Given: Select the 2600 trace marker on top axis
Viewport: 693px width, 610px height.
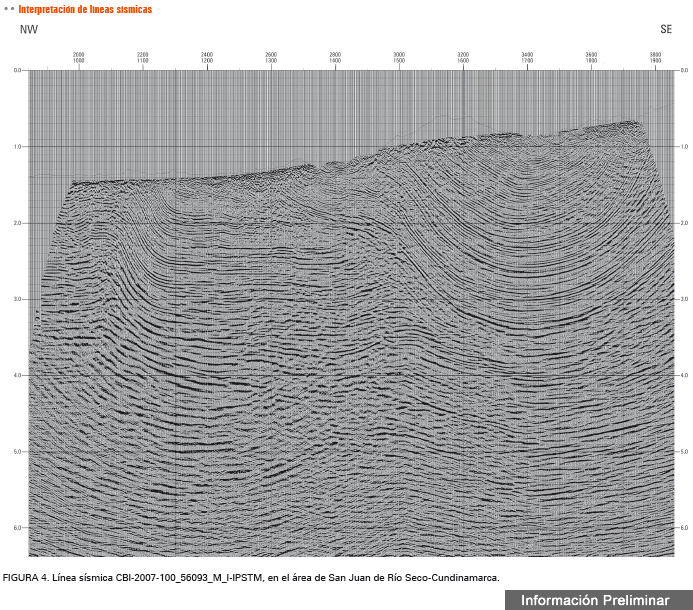Looking at the screenshot, I should point(271,54).
